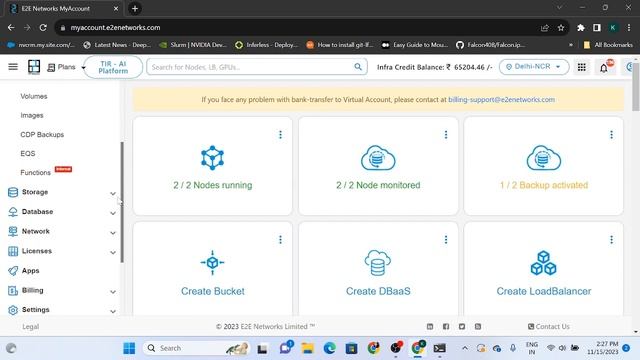The image size is (640, 360).
Task: Click the Nodes running cube icon
Action: [213, 158]
